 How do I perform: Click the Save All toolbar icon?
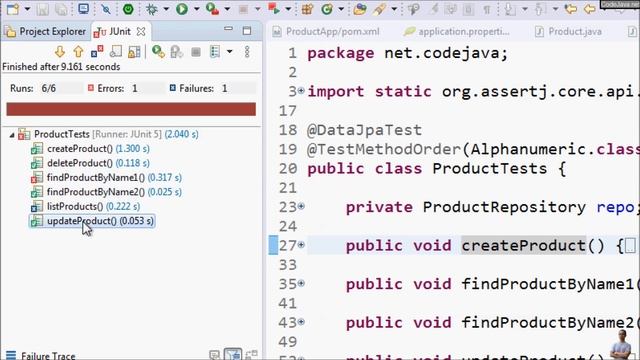[x=61, y=9]
